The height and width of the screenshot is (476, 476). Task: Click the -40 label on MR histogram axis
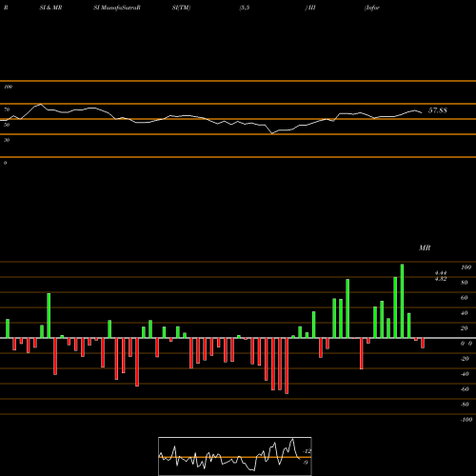[x=465, y=374]
